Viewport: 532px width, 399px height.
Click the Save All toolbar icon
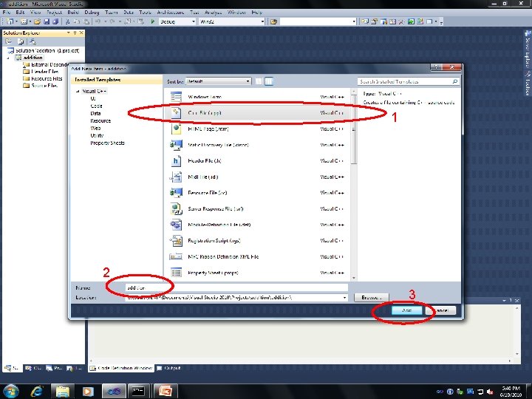pos(55,21)
